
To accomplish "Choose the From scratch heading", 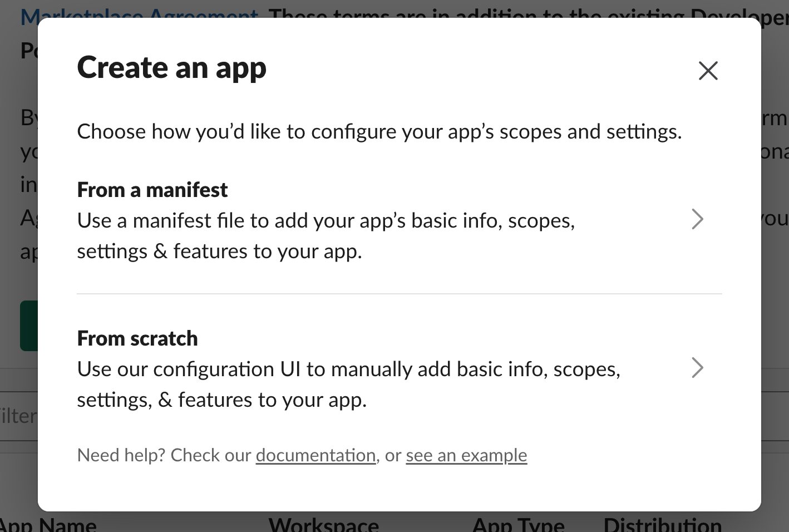I will 137,338.
